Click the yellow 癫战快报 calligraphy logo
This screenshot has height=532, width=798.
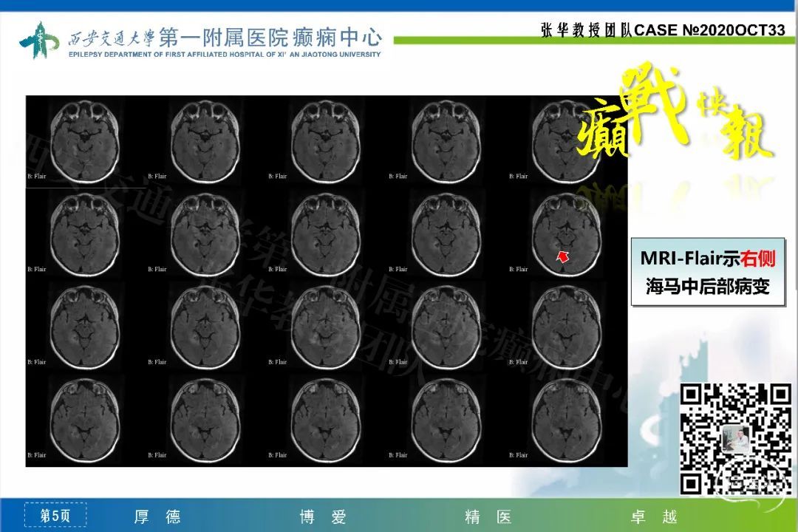pos(676,118)
